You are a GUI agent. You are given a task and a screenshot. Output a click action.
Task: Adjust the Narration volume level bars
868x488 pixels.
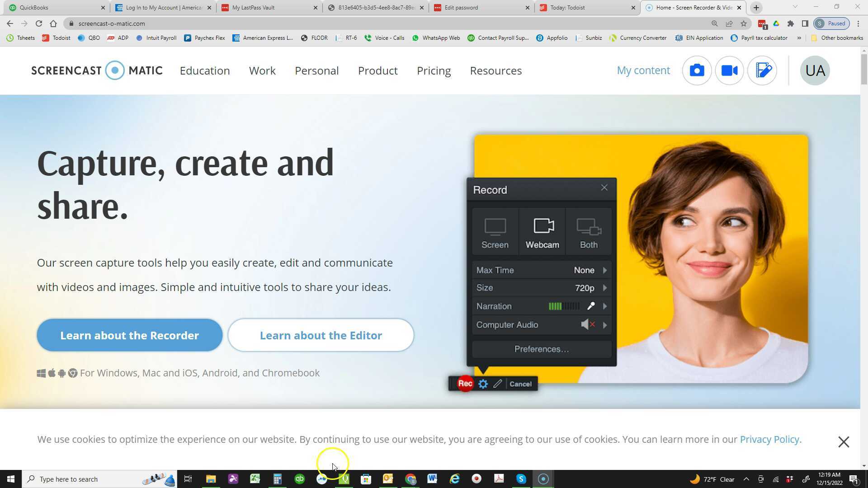(x=563, y=306)
